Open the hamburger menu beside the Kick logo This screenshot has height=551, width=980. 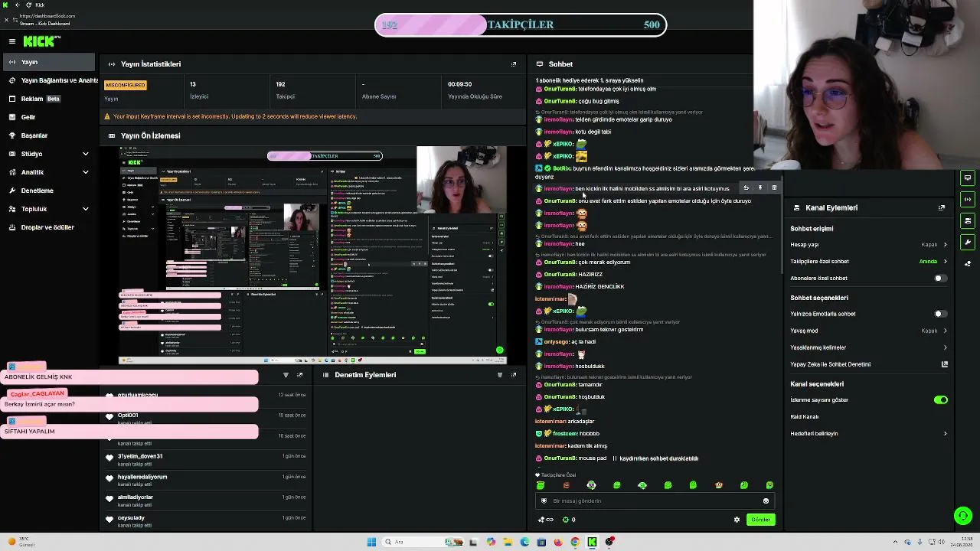(x=12, y=41)
